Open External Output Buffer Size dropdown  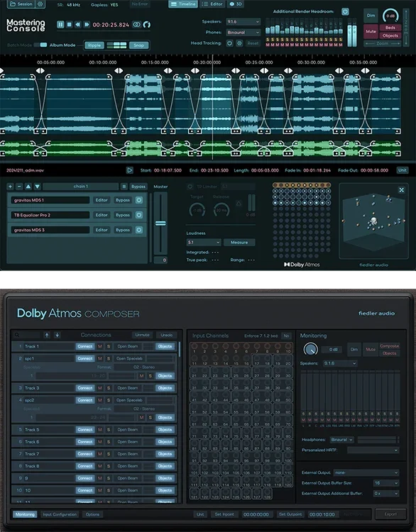click(x=385, y=483)
